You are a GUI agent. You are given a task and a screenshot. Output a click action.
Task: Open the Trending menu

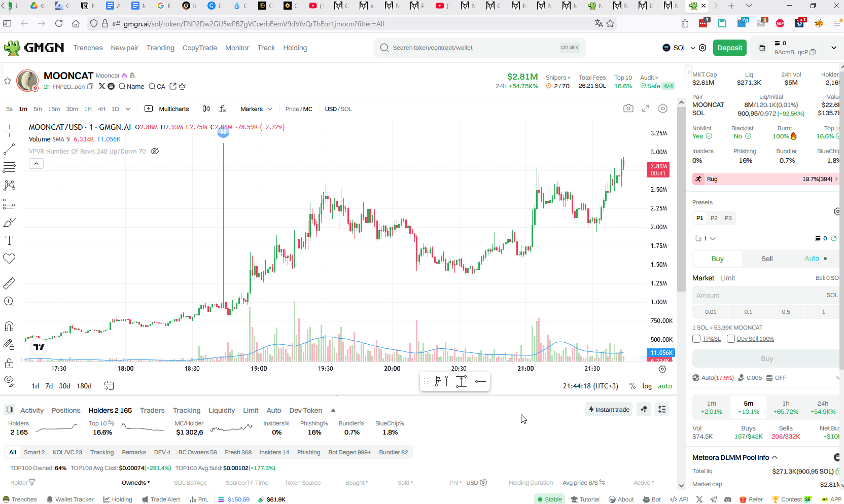(160, 48)
